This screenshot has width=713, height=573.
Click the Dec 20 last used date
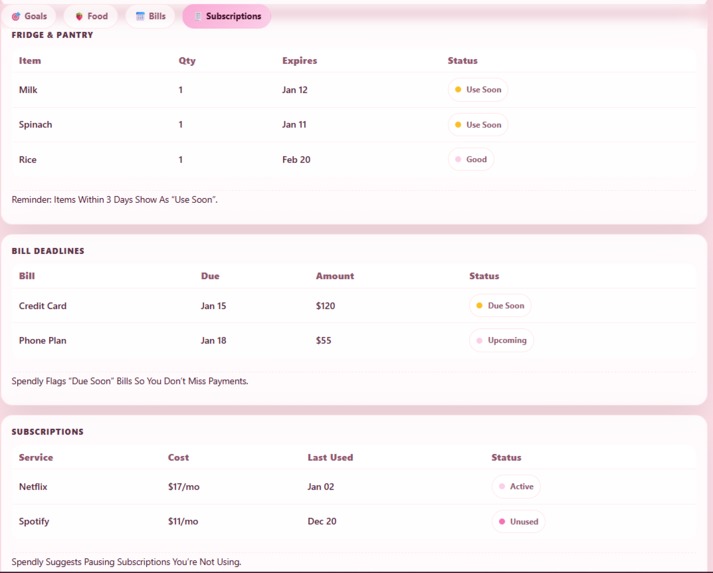[x=322, y=522]
